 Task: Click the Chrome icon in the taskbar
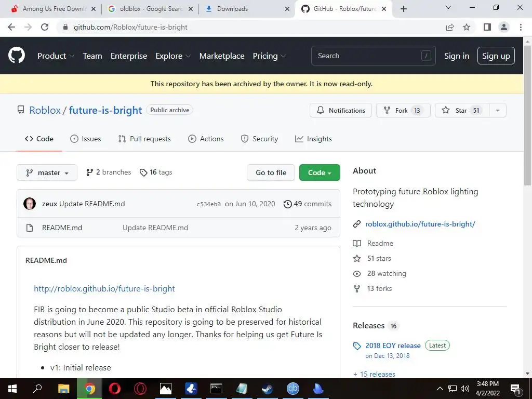click(89, 389)
